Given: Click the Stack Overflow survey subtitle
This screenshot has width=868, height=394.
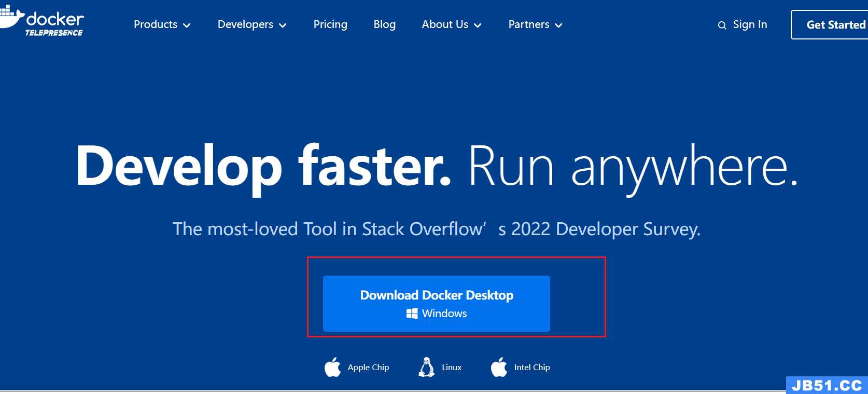Looking at the screenshot, I should pyautogui.click(x=437, y=229).
